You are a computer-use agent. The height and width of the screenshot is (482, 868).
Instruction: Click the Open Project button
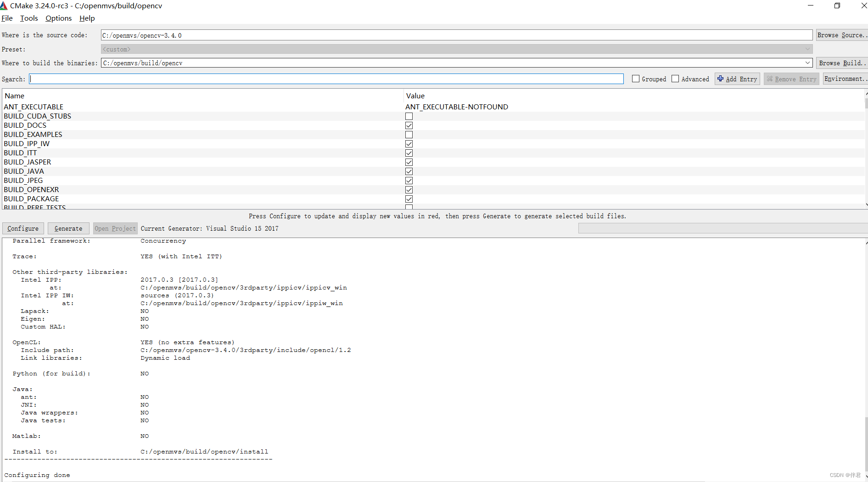[x=115, y=228]
